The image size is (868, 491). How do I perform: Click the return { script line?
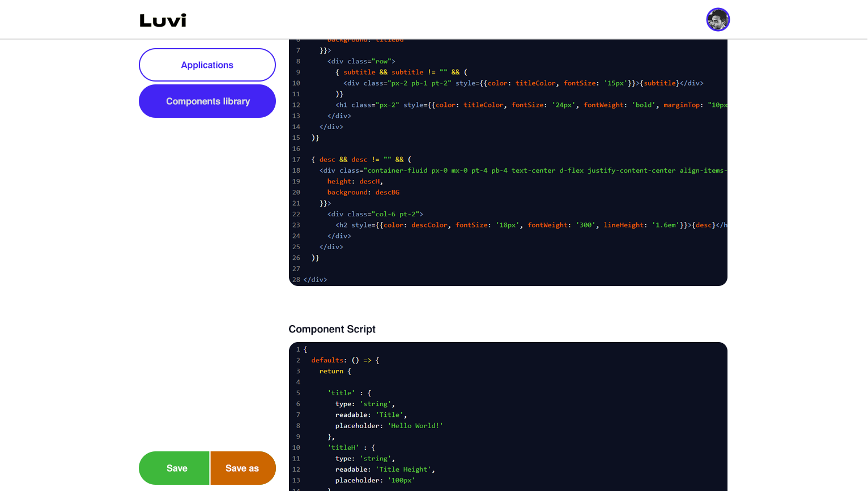(335, 371)
